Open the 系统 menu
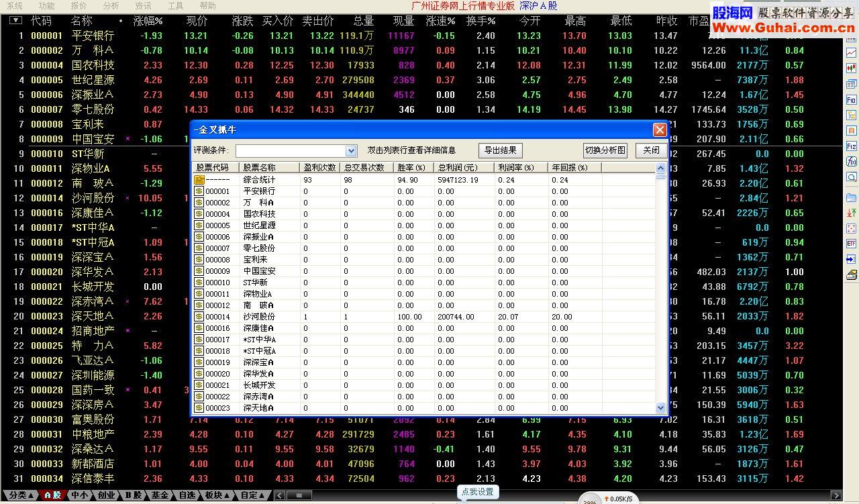Viewport: 859px width, 504px height. tap(14, 5)
